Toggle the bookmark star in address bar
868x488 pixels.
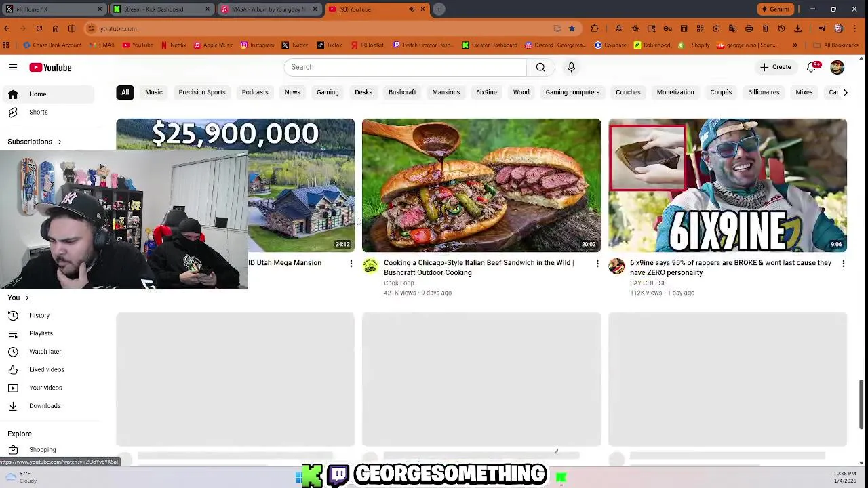(x=572, y=28)
